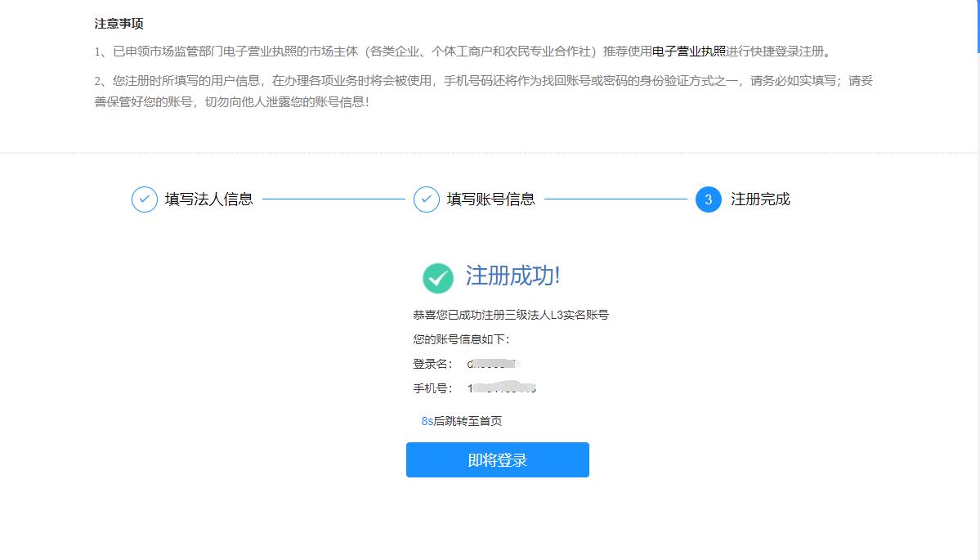Click the 8s后跳转至首页 countdown text
This screenshot has width=980, height=560.
pos(461,421)
